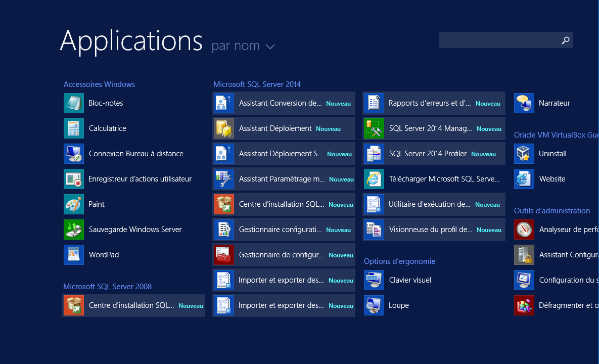Open Centre d'installation SQL icon under SQL Server 2014
The height and width of the screenshot is (364, 599).
pos(224,204)
